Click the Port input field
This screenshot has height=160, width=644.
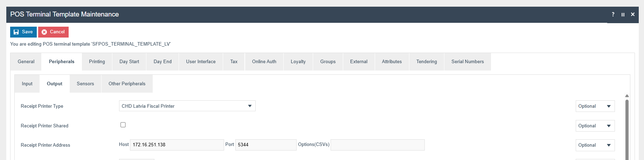265,145
